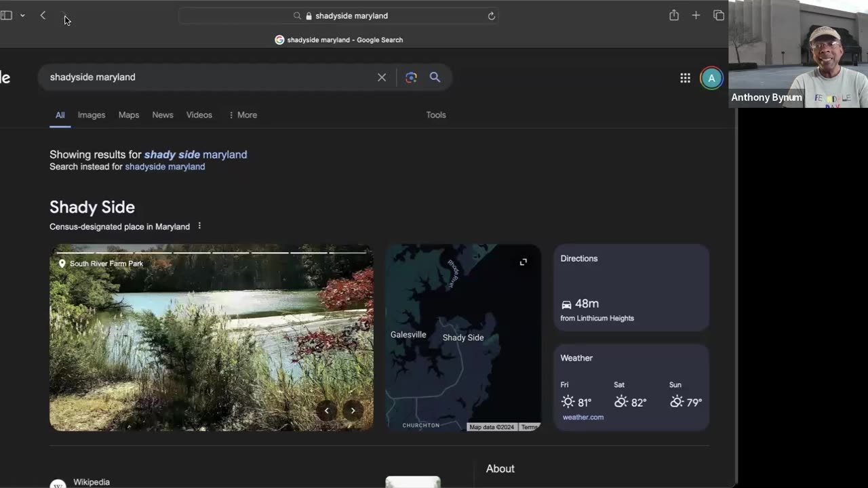Screen dimensions: 868x488
Task: Switch to the Maps results tab
Action: coord(129,115)
